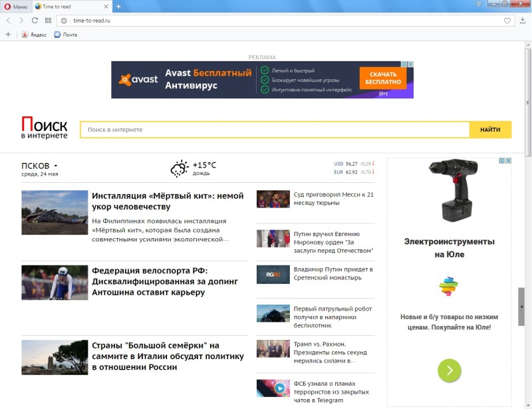Click the green arrow in Юла ad
Screen dimensions: 532x409
point(450,370)
